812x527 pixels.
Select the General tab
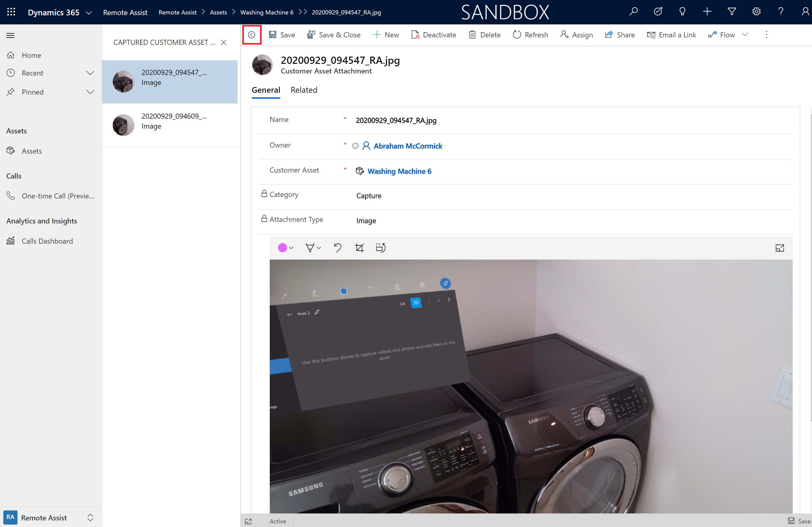coord(266,90)
